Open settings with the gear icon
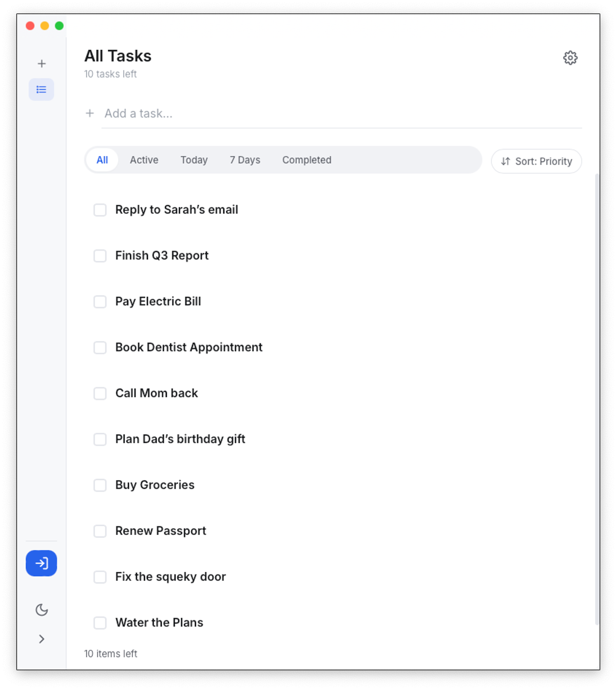Screen dimensions: 616x689 pos(570,58)
